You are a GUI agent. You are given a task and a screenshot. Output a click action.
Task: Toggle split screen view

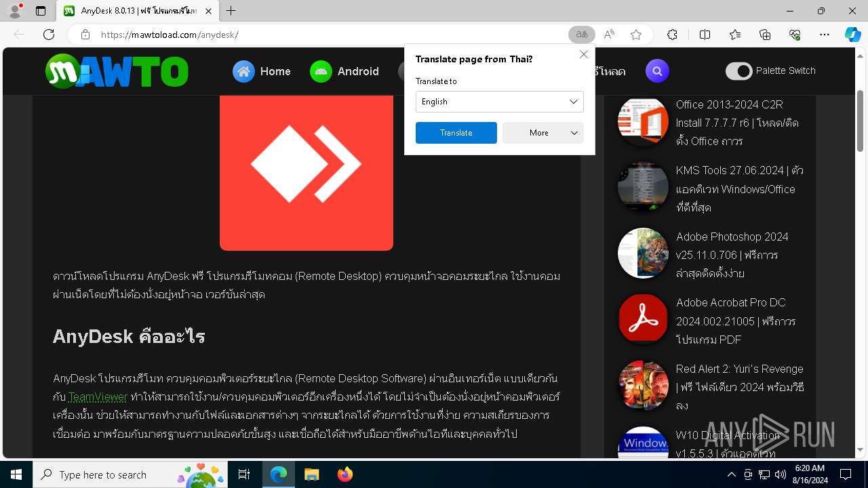(705, 35)
